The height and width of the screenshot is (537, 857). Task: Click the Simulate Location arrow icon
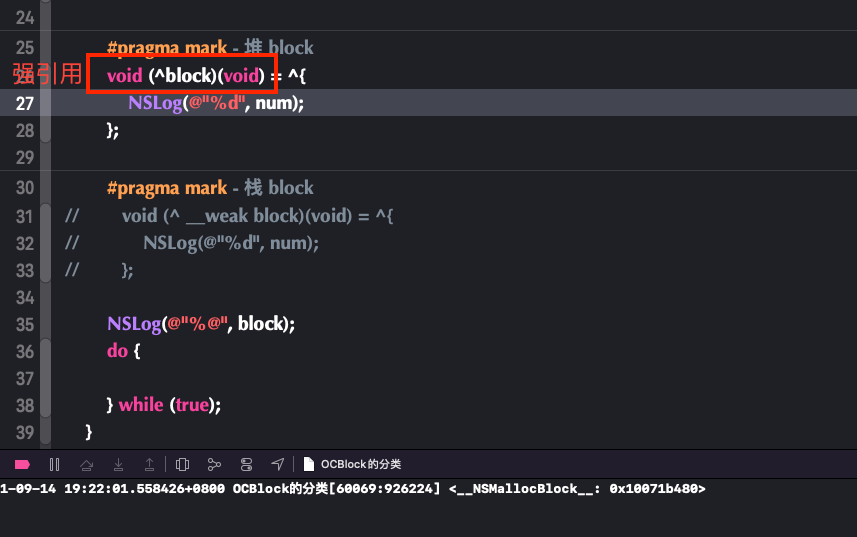point(278,464)
